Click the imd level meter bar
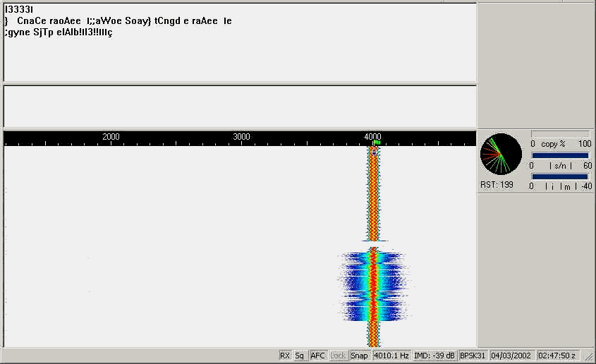Image resolution: width=596 pixels, height=364 pixels. [560, 176]
